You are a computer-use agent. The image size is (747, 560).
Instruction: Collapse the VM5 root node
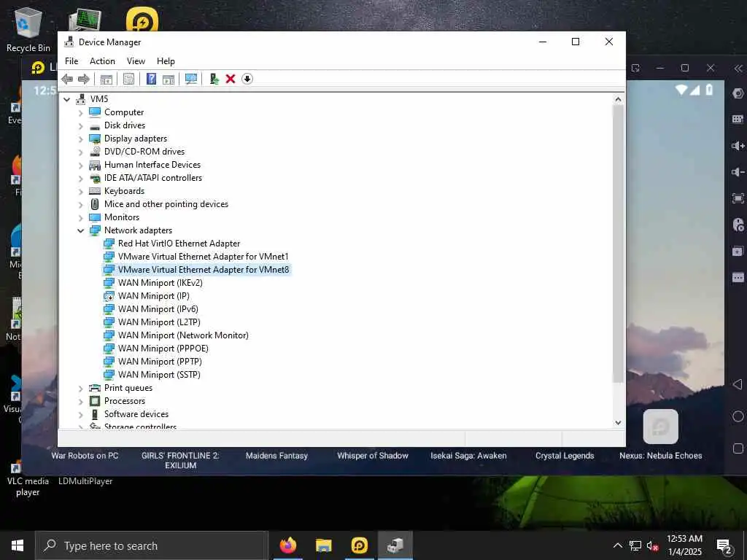coord(67,99)
